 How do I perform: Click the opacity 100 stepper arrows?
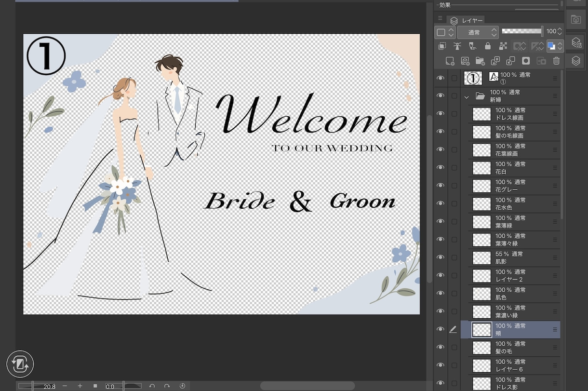click(x=560, y=31)
